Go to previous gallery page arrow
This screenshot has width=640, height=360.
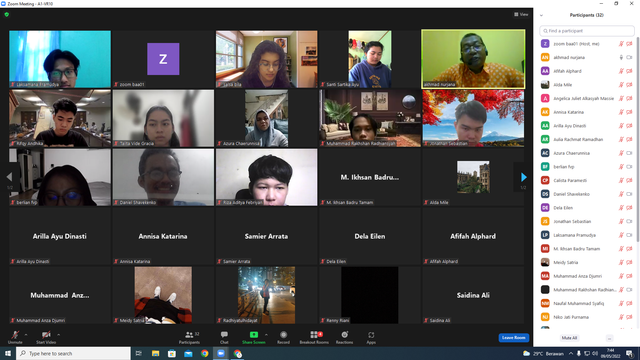click(9, 177)
